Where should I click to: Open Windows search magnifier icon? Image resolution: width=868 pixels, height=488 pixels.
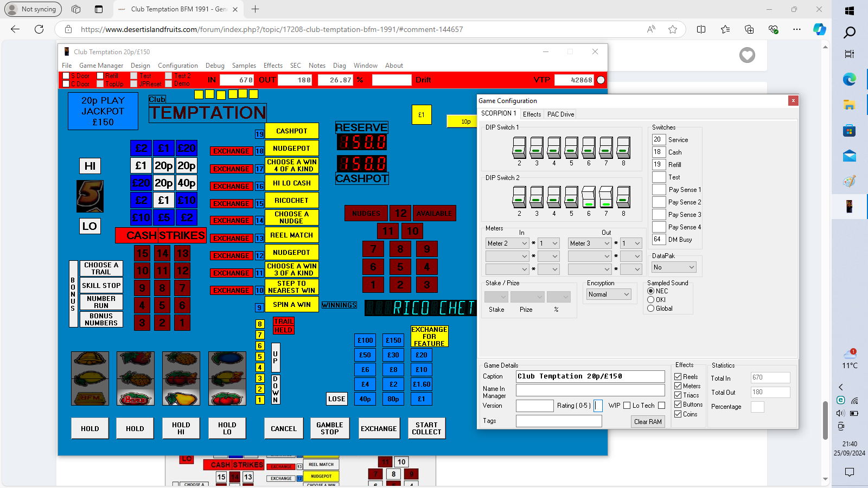tap(850, 33)
